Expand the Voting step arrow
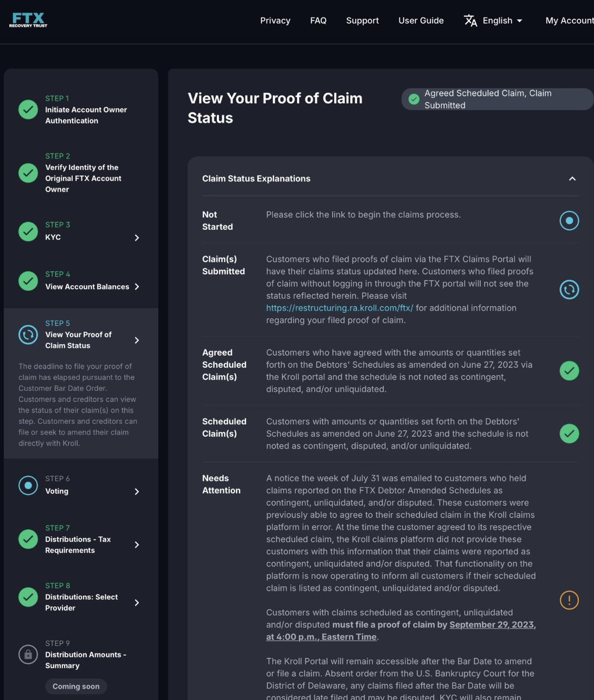This screenshot has height=700, width=594. coord(137,492)
